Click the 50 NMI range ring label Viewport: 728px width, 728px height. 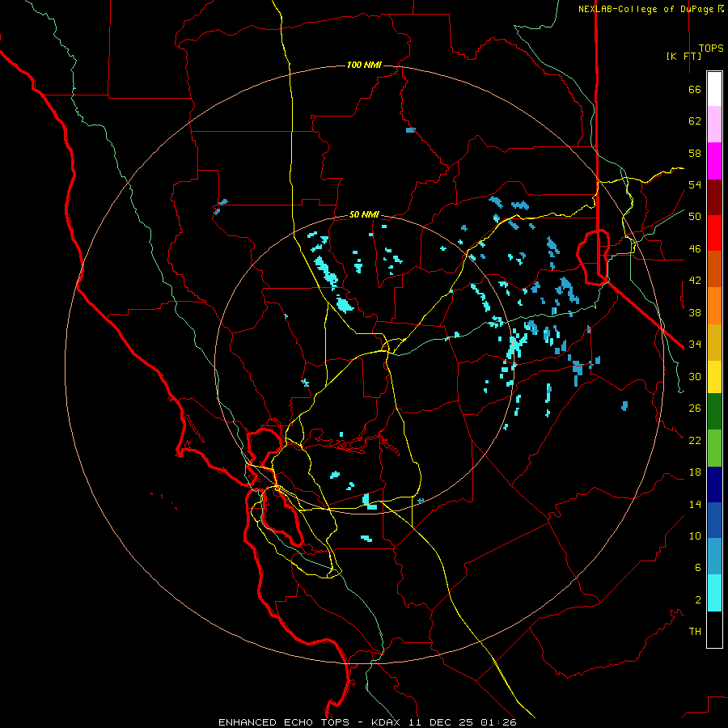click(364, 214)
